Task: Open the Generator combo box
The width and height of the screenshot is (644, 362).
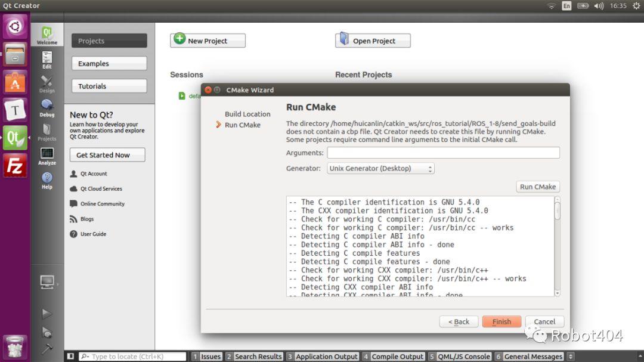Action: click(380, 168)
